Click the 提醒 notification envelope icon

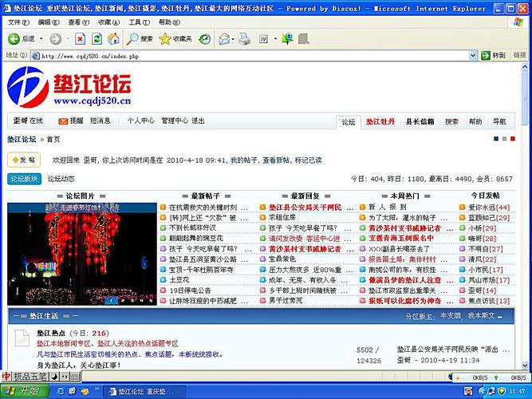click(64, 121)
